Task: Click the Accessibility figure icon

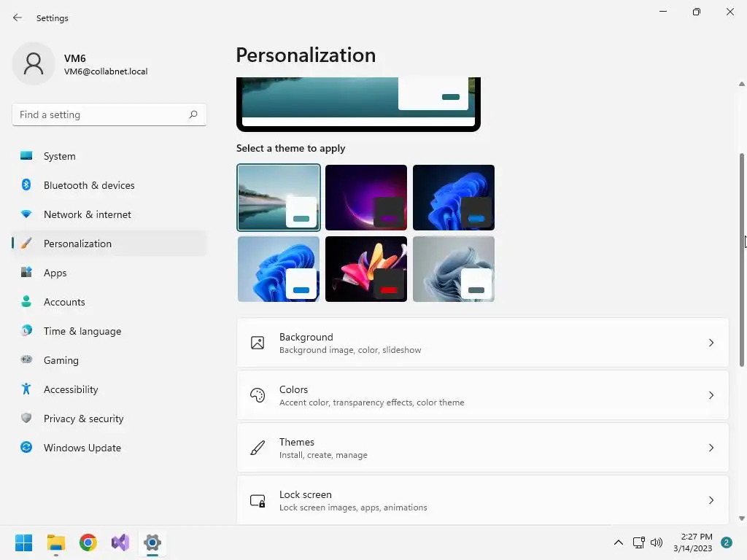Action: click(26, 389)
